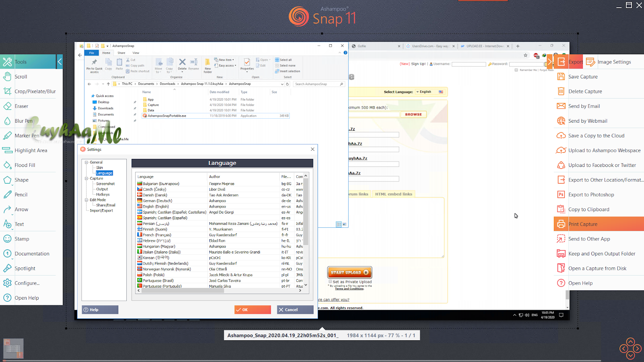Keep and Open Output Folder
644x362 pixels.
(x=599, y=253)
